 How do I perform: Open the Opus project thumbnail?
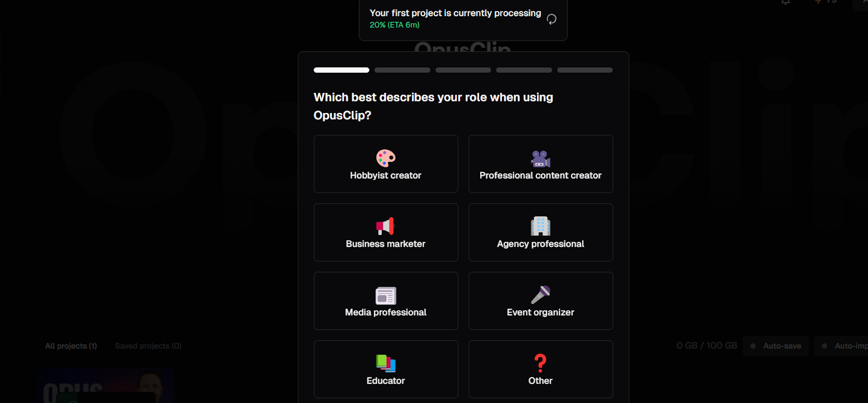coord(106,386)
